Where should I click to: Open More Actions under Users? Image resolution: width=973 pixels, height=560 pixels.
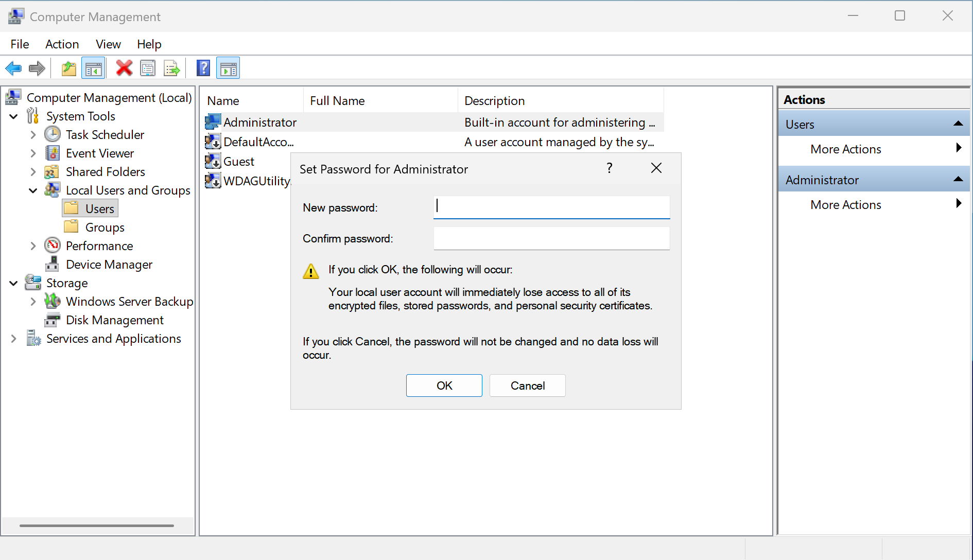(x=873, y=149)
